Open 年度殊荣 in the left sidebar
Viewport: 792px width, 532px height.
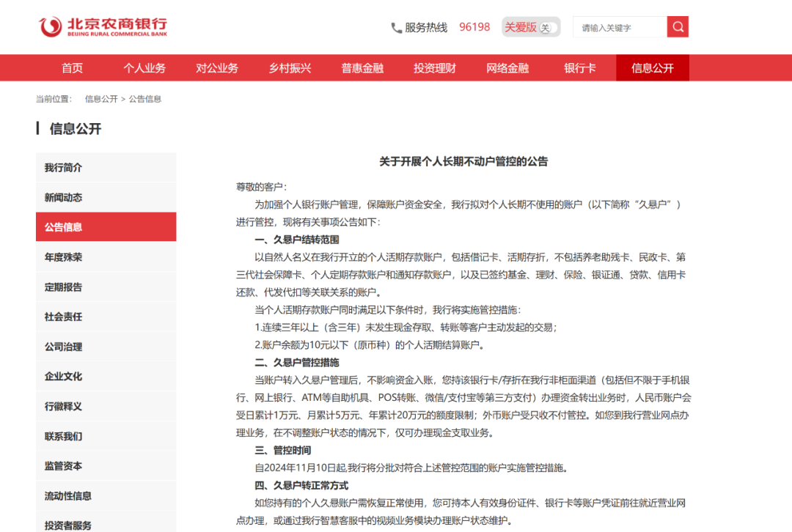click(x=106, y=256)
